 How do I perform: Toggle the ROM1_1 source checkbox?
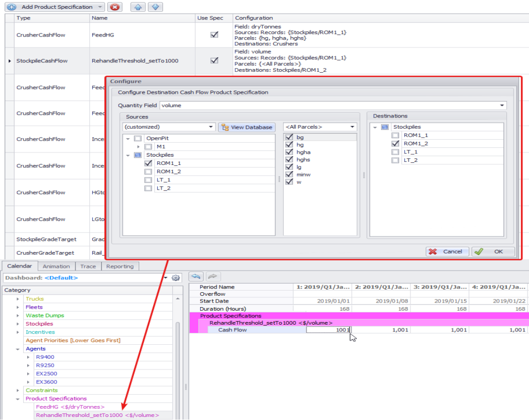coord(148,163)
